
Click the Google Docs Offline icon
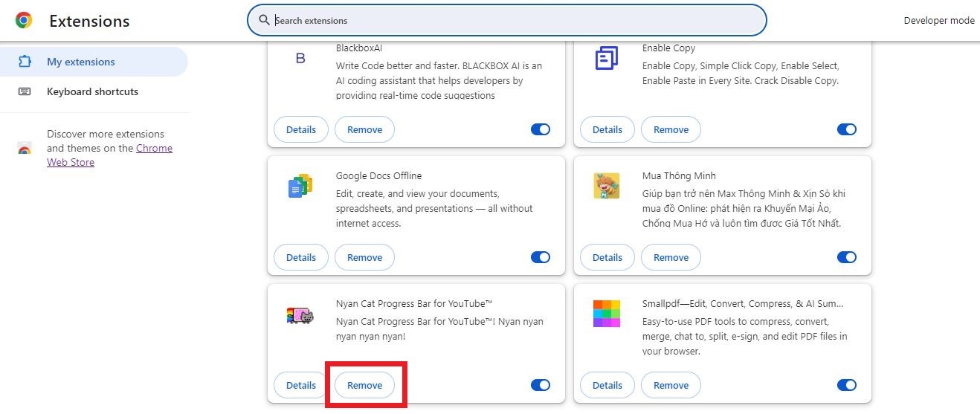coord(300,186)
